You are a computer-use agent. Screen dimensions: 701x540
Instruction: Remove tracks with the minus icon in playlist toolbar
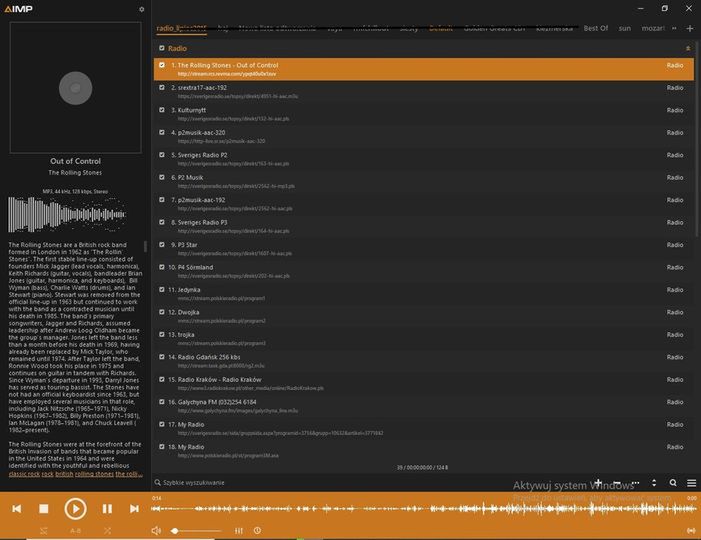tap(617, 483)
